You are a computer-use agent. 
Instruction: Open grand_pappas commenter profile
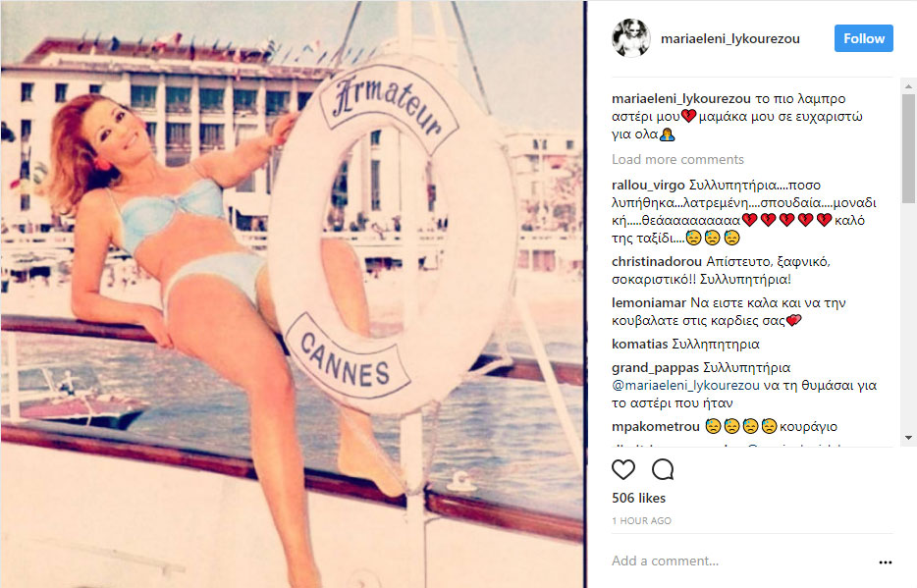pos(655,368)
